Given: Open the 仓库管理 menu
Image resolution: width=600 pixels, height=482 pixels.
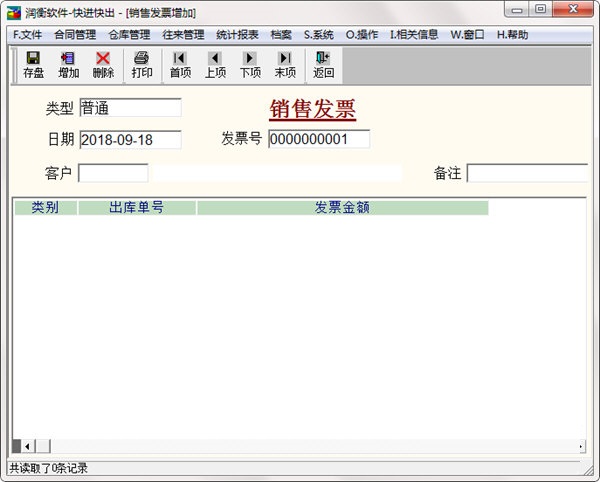Looking at the screenshot, I should (x=129, y=35).
